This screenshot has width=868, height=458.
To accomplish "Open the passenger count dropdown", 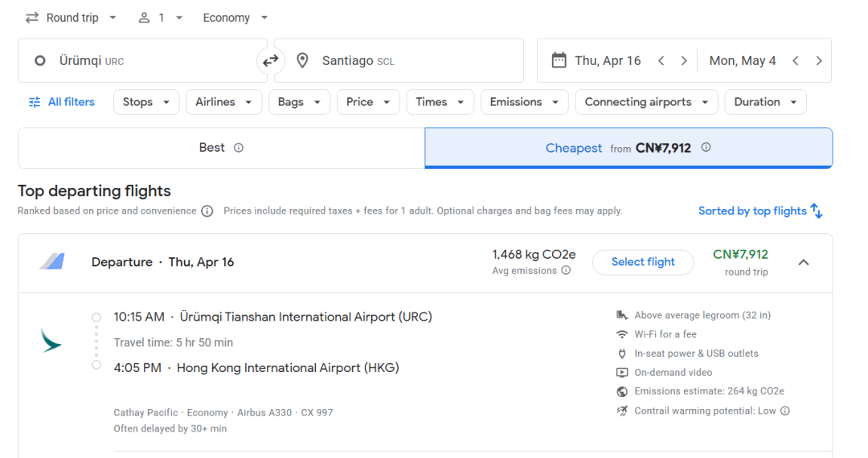I will [160, 18].
